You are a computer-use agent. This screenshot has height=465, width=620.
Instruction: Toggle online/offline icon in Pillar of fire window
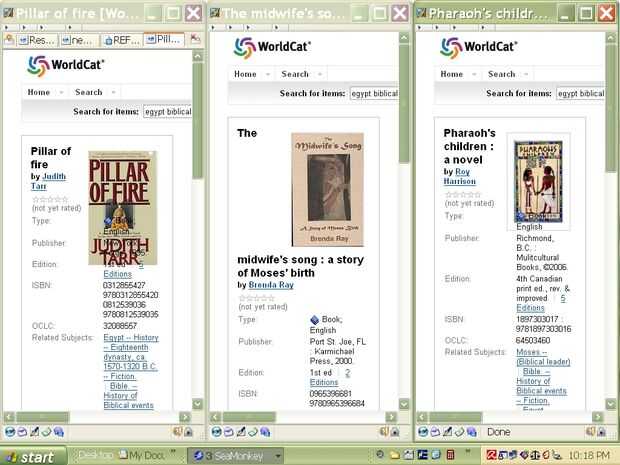178,431
